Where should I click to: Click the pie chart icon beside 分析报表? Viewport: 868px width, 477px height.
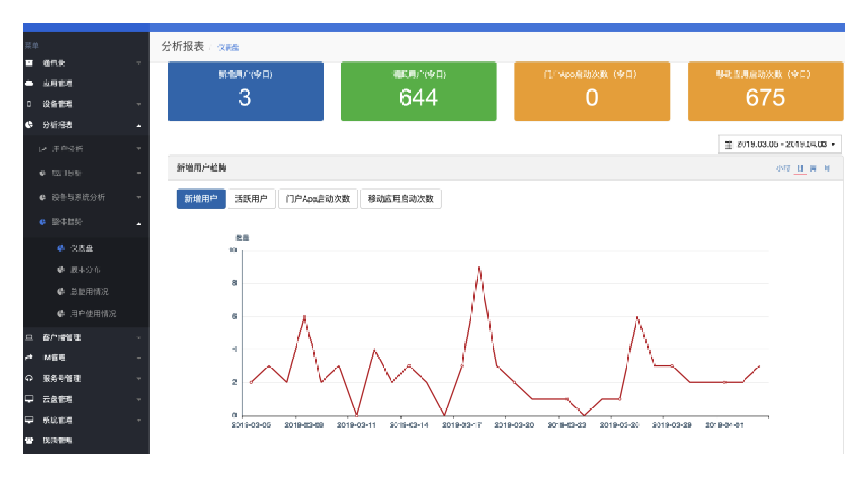coord(29,125)
